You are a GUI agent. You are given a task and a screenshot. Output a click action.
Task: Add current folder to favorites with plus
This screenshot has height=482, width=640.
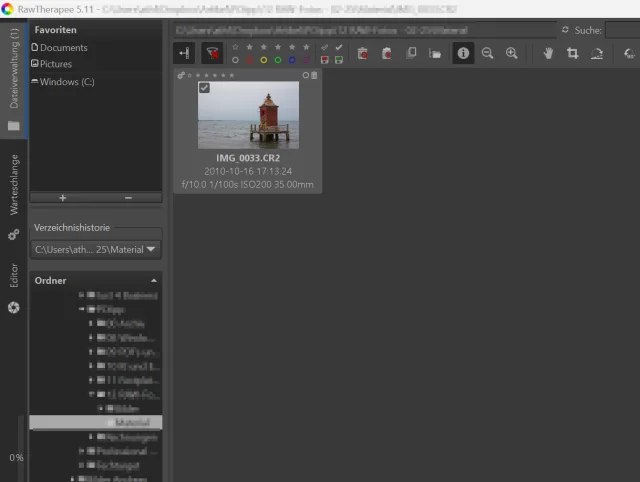tap(62, 198)
